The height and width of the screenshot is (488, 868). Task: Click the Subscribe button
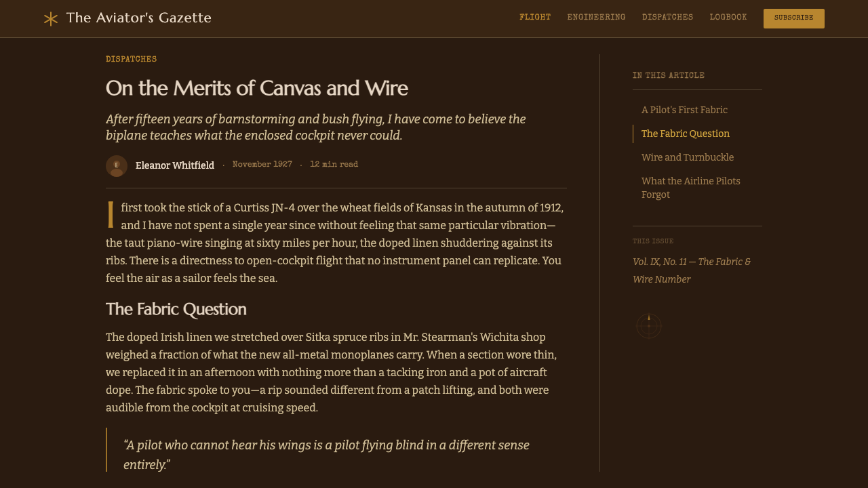point(794,18)
